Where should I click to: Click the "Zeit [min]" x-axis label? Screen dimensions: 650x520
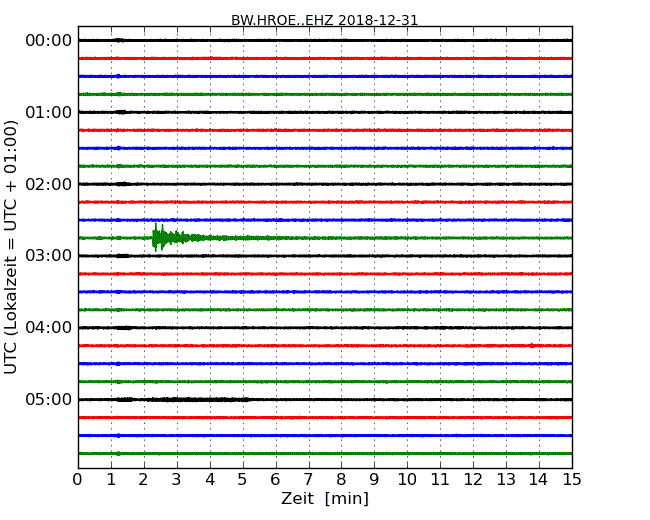(325, 498)
